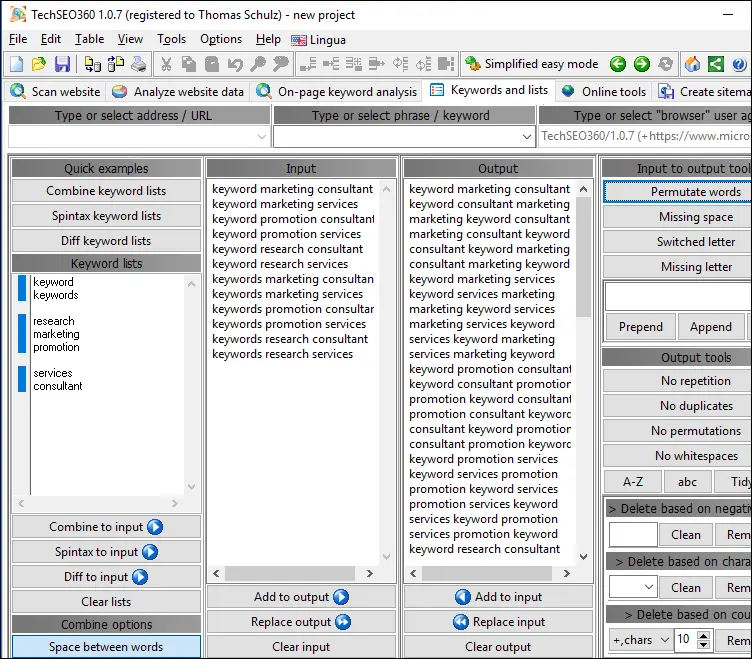Click the Save project floppy disk icon

pos(62,64)
